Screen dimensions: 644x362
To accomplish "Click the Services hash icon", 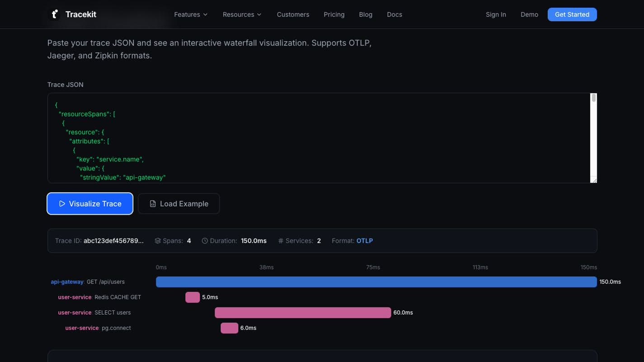I will [x=281, y=241].
